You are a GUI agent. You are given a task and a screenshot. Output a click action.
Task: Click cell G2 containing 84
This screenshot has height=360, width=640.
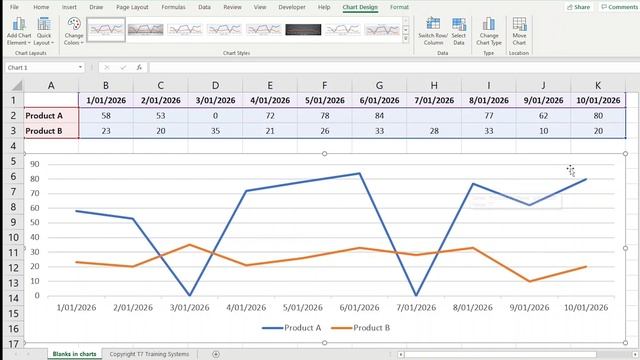(379, 116)
